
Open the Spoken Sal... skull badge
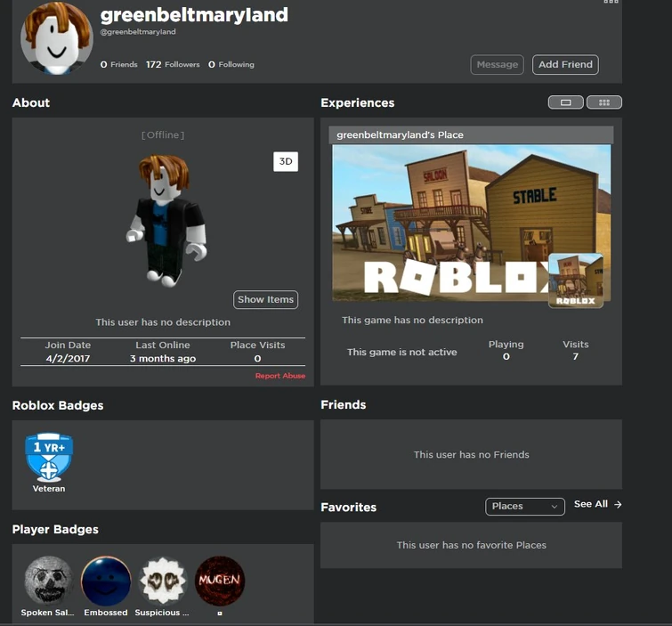(x=49, y=581)
